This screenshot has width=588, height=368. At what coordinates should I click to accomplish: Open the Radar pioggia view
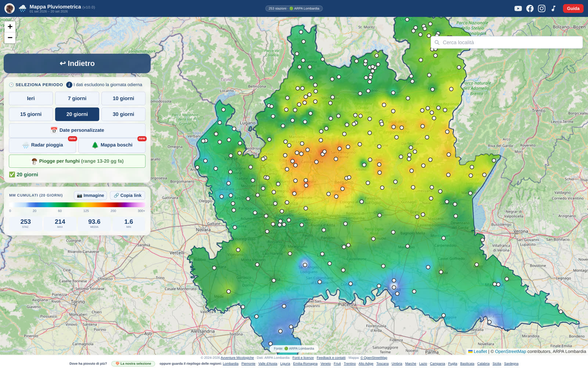point(43,145)
